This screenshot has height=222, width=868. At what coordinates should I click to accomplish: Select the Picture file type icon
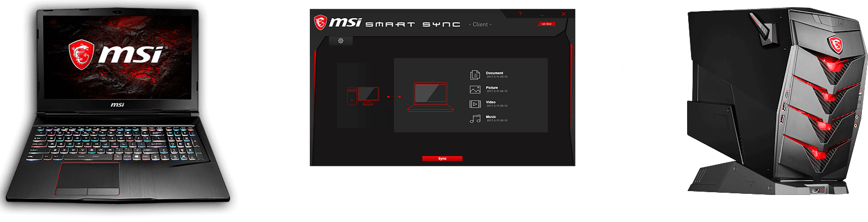(475, 89)
